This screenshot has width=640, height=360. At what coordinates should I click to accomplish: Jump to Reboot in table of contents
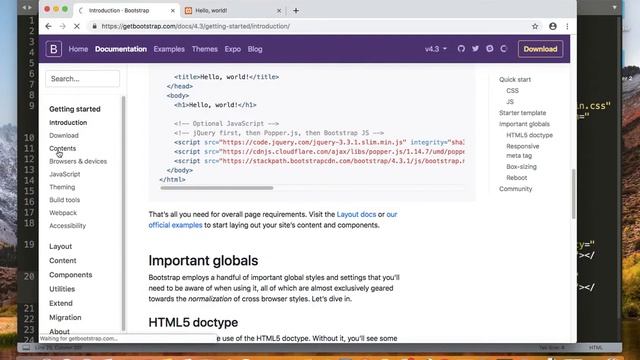(517, 178)
